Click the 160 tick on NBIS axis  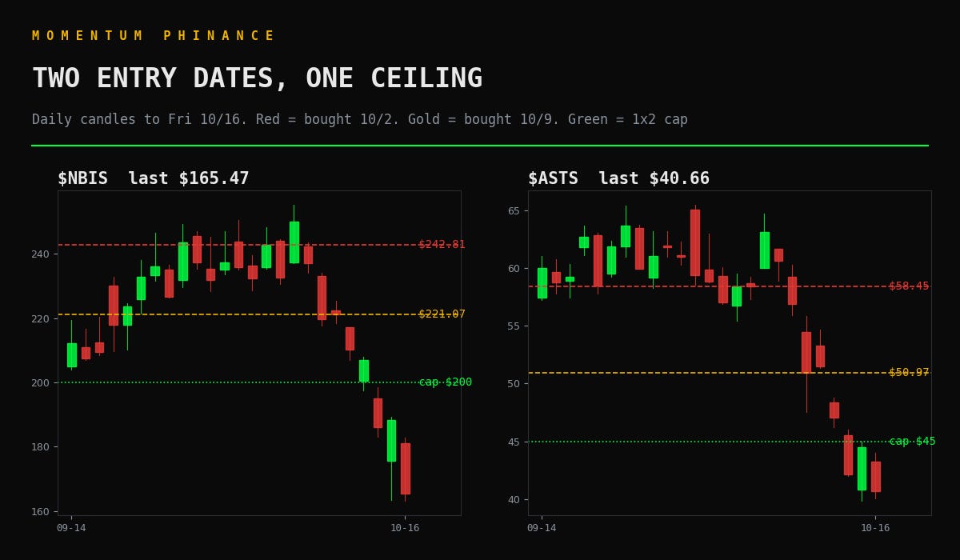tap(40, 511)
